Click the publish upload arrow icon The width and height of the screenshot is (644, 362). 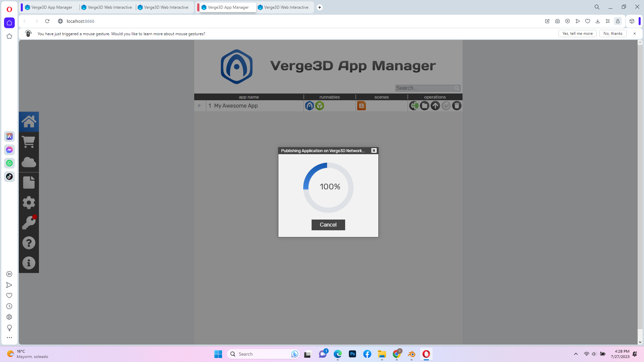coord(435,106)
